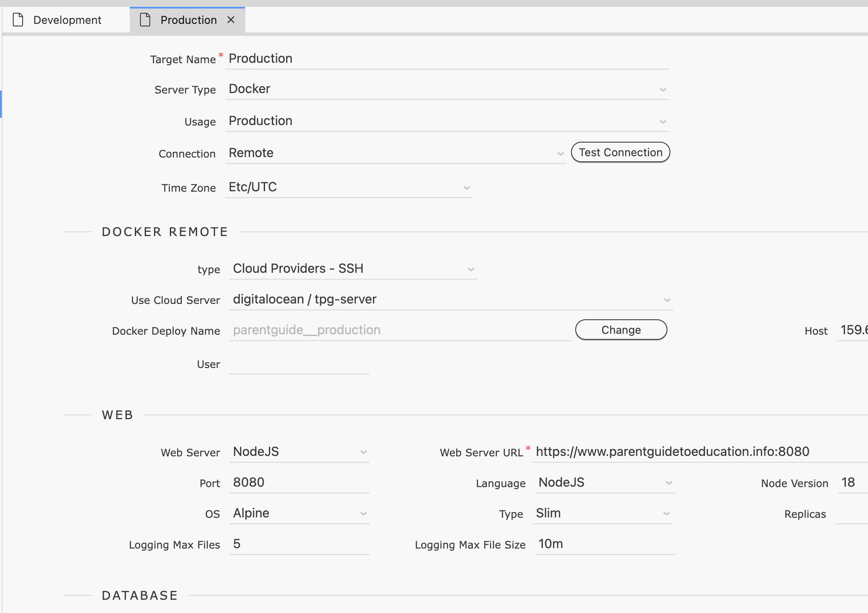Open the Docker Remote type dropdown
Viewport: 868px width, 613px height.
pos(353,269)
